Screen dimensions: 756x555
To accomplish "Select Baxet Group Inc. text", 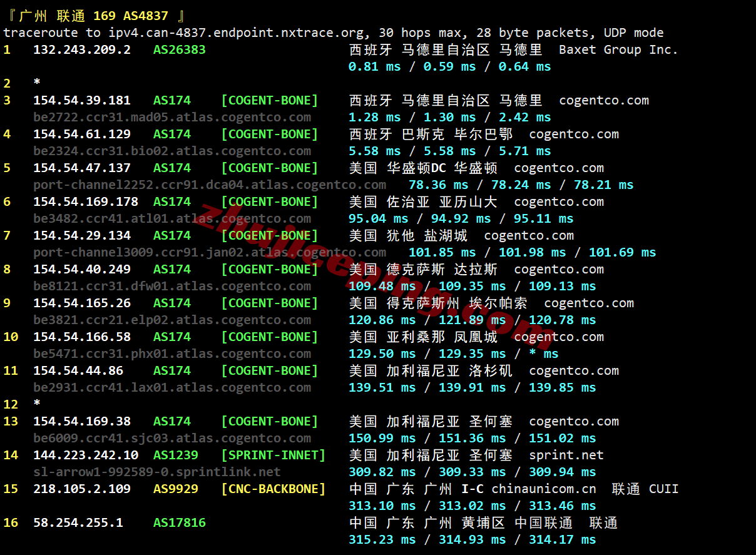I will pyautogui.click(x=618, y=49).
